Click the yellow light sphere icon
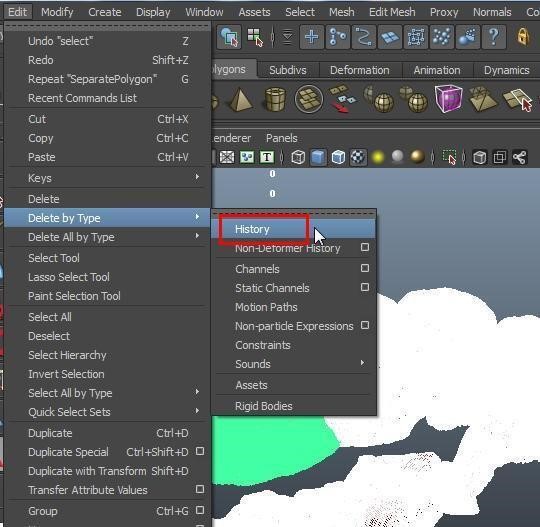 coord(378,157)
